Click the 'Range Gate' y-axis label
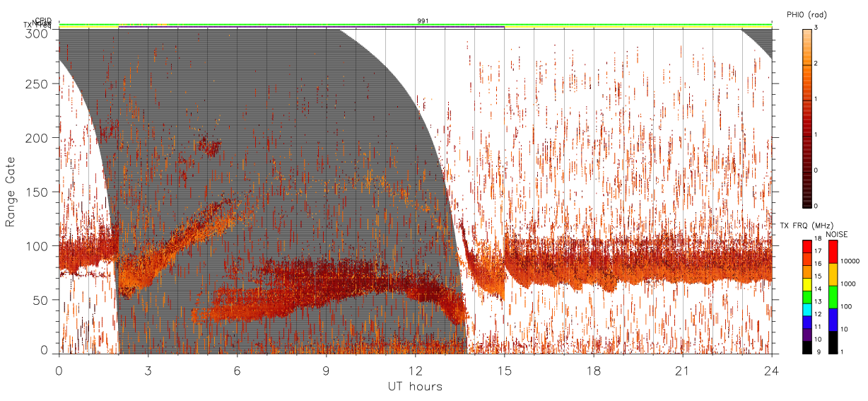This screenshot has height=401, width=868. click(x=11, y=192)
